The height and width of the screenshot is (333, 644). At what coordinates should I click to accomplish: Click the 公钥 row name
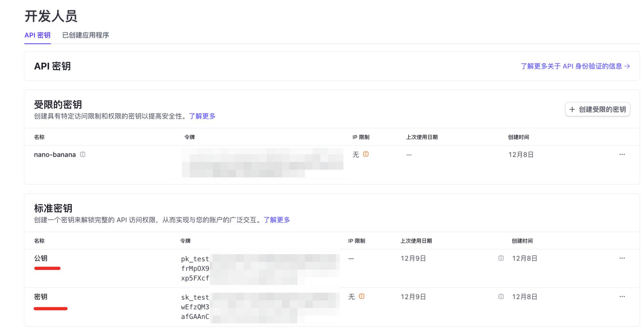(x=41, y=259)
